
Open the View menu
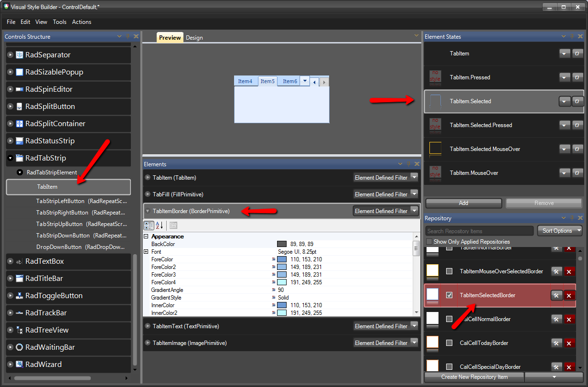(x=42, y=22)
